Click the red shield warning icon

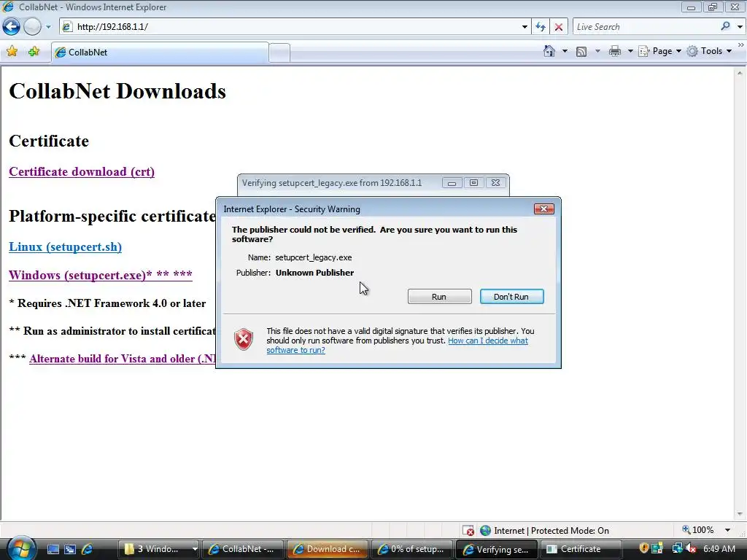pyautogui.click(x=244, y=339)
